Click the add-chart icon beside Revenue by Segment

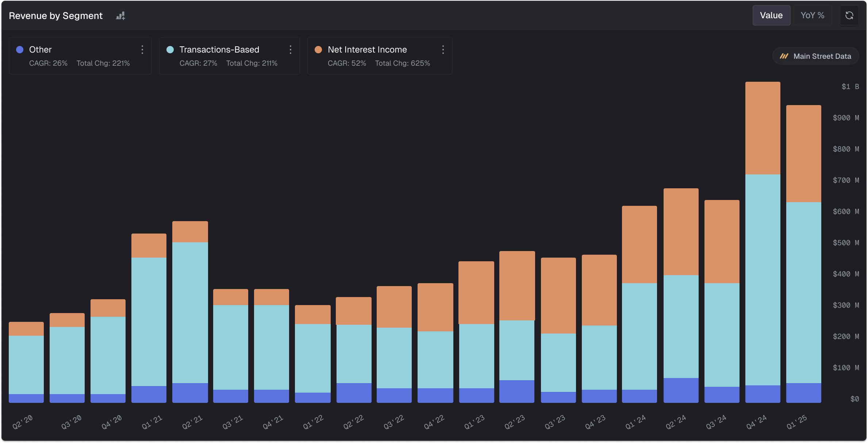tap(120, 16)
